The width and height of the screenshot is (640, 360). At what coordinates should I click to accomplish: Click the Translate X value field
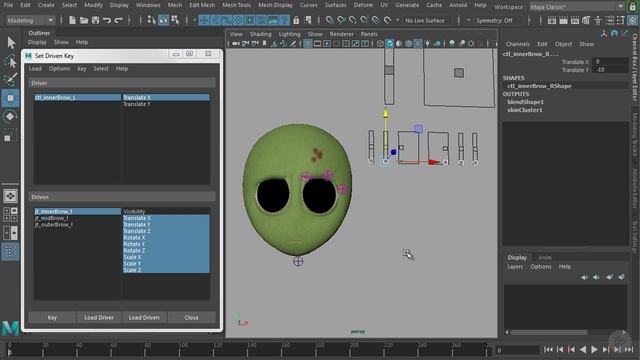(x=611, y=62)
